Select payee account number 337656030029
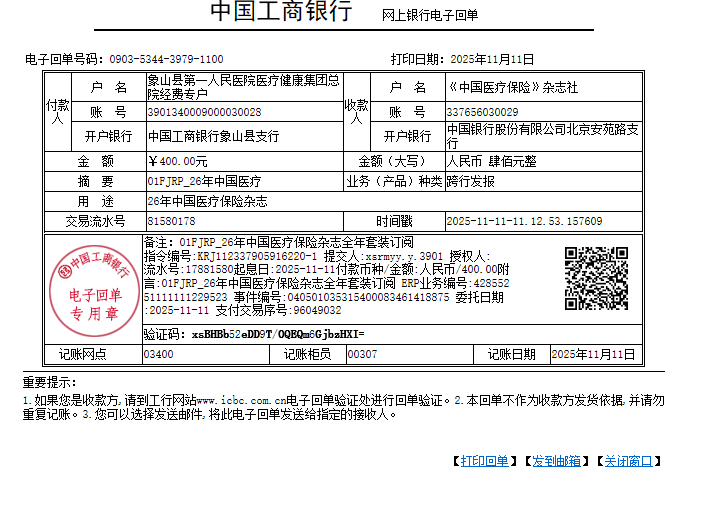706x510 pixels. tap(482, 112)
